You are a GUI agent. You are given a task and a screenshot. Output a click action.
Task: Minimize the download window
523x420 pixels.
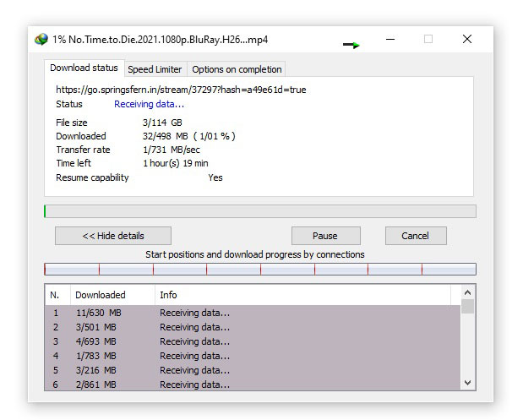coord(390,40)
